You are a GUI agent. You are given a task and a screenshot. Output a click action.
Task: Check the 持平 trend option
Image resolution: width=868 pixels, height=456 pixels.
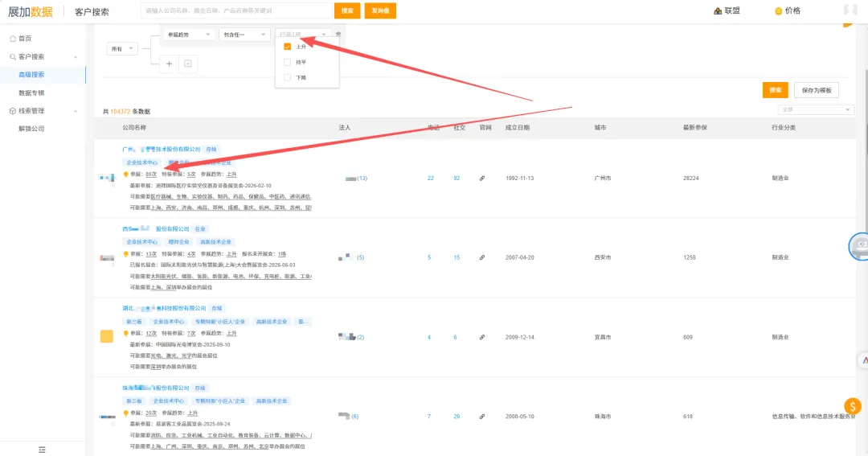287,62
